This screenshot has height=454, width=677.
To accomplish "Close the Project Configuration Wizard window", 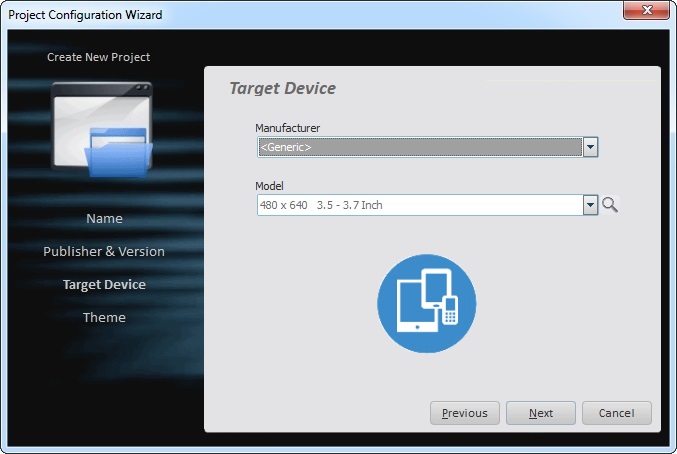I will click(647, 14).
